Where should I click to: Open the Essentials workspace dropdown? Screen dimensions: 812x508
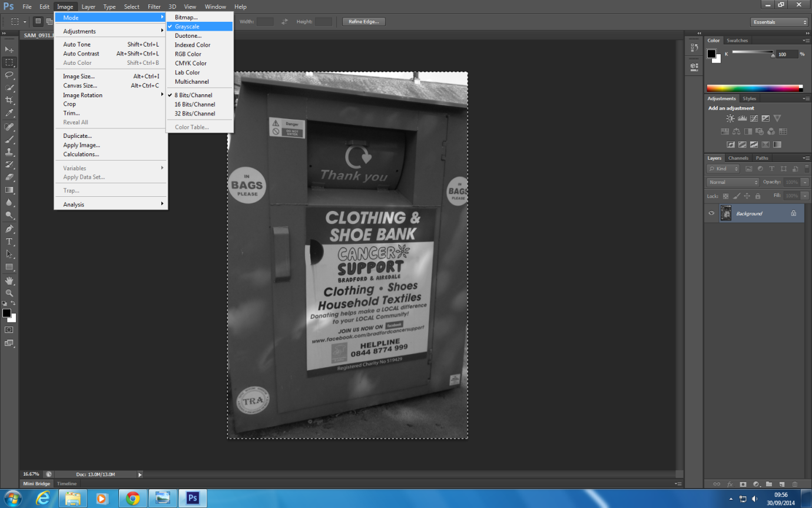(780, 22)
